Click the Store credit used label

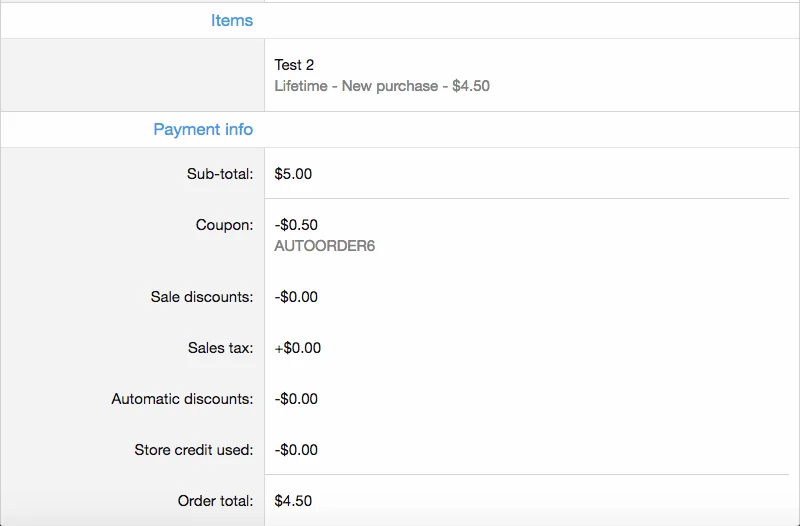[x=194, y=450]
